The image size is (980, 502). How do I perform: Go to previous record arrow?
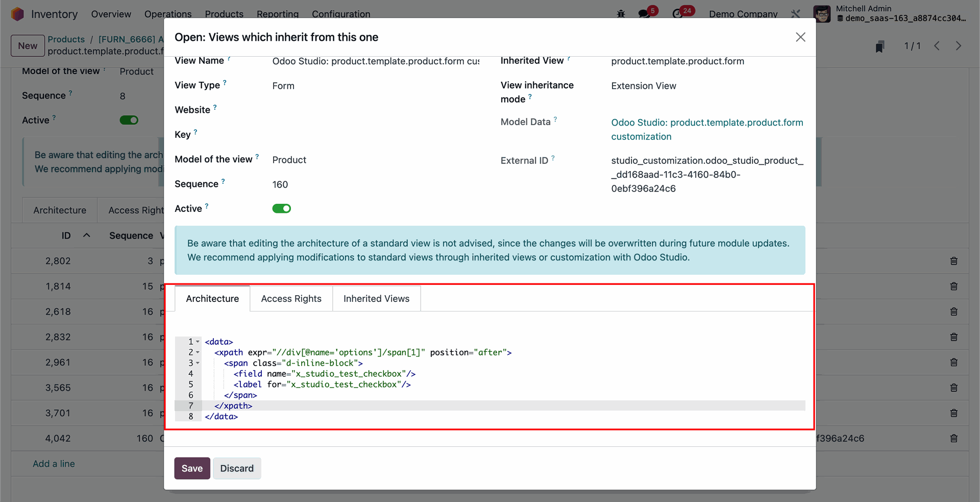pyautogui.click(x=937, y=46)
